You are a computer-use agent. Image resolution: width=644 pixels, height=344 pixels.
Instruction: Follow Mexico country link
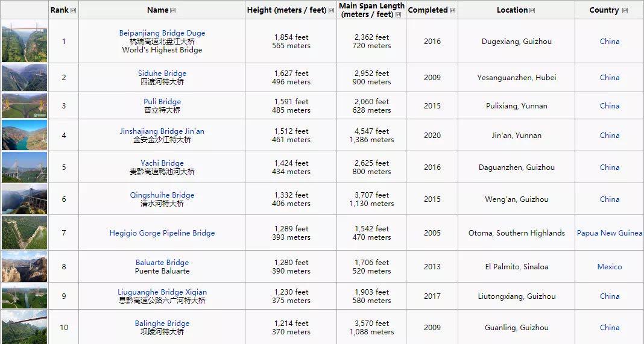click(610, 266)
